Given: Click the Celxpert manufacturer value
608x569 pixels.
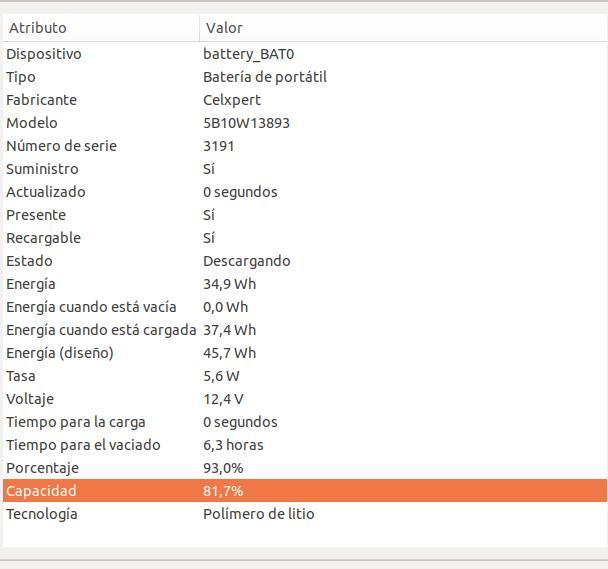Looking at the screenshot, I should 232,100.
